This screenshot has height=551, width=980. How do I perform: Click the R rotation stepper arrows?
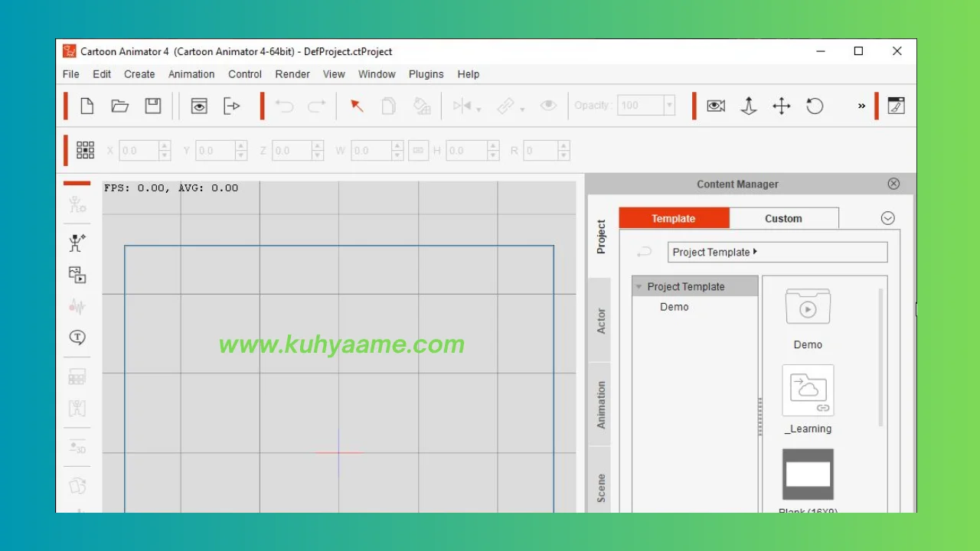(x=564, y=151)
